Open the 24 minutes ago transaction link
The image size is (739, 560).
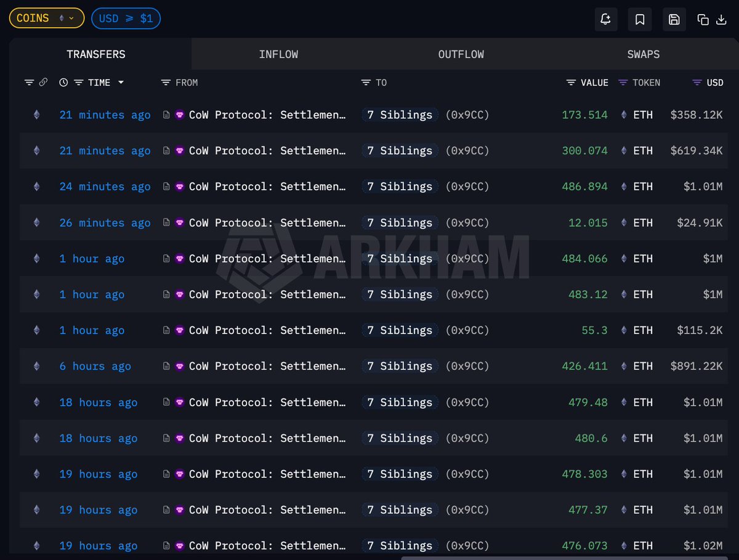point(105,187)
